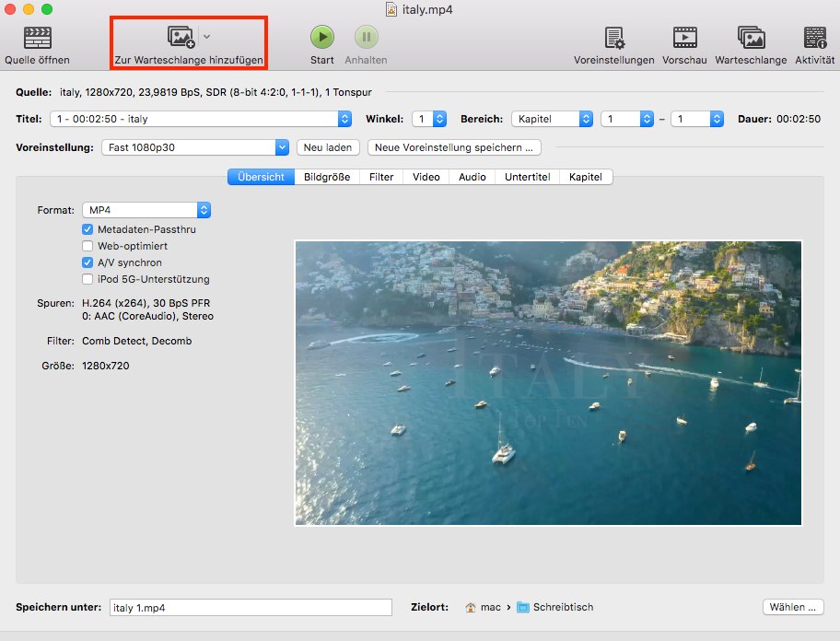The image size is (840, 641).
Task: Switch to the Bildgröße tab
Action: point(327,177)
